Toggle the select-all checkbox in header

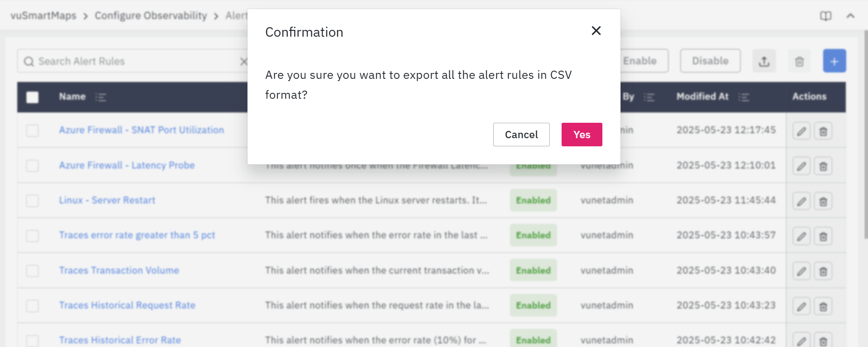[x=33, y=97]
